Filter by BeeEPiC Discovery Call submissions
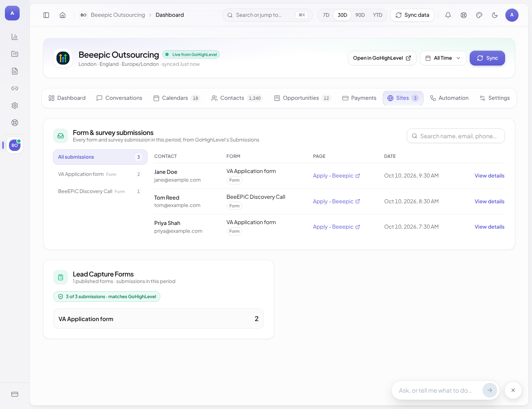The image size is (532, 409). coord(100,191)
